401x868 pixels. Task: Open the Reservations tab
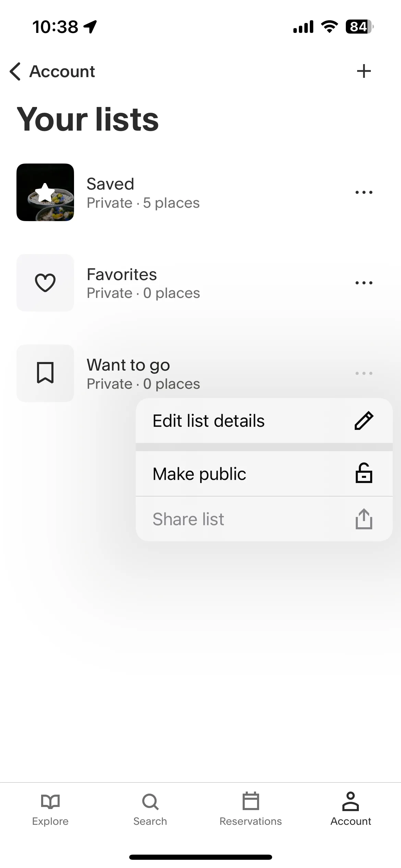[251, 809]
